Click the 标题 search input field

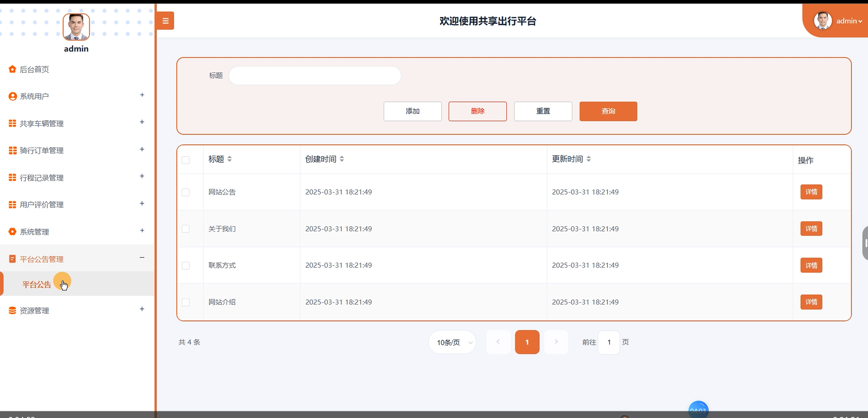click(x=315, y=75)
